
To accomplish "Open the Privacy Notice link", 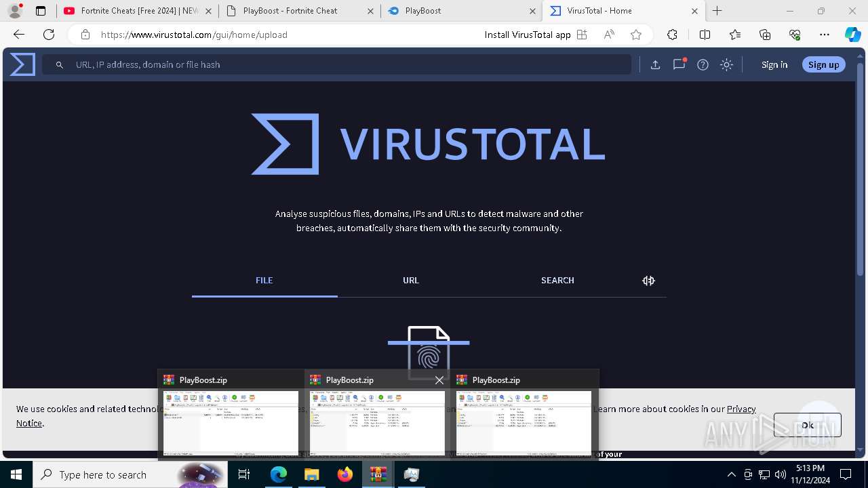I will 741,409.
